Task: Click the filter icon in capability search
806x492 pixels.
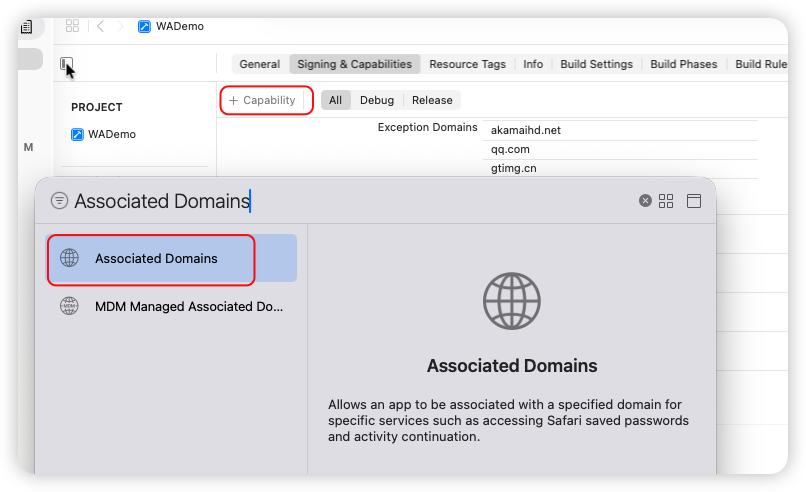Action: coord(59,201)
